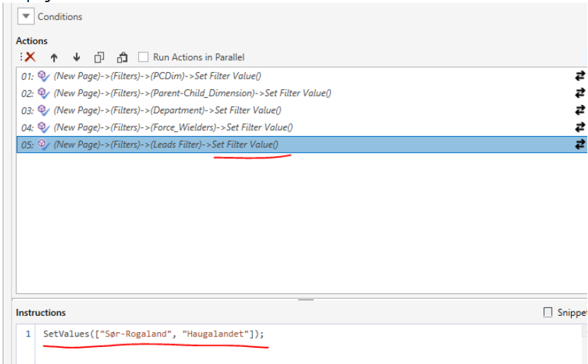The image size is (588, 364).
Task: Select action 05 Leads Filter action
Action: click(166, 144)
